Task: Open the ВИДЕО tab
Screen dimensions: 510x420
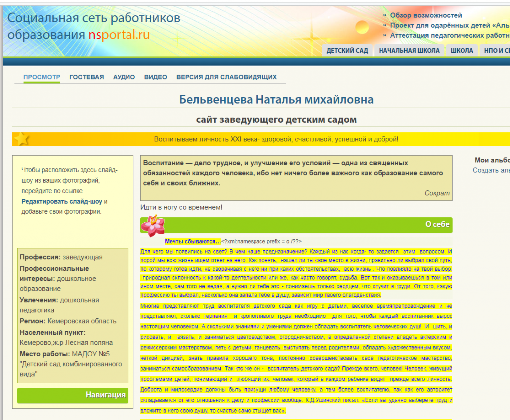Action: click(x=156, y=77)
